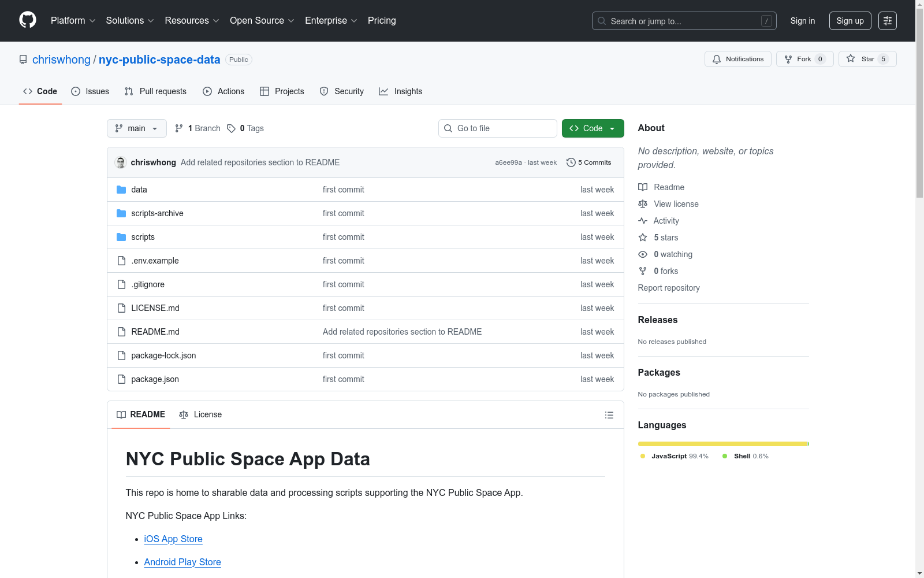
Task: Open README outline list icon
Action: (x=609, y=415)
